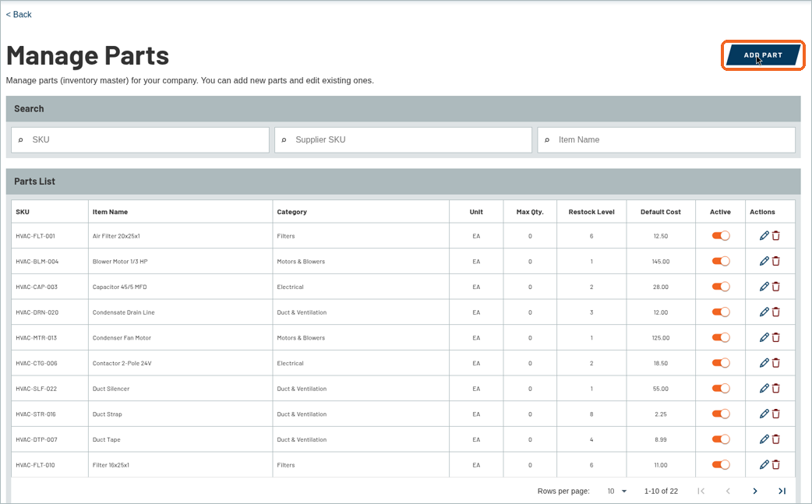Delete the Duct Tape part
The image size is (812, 504).
tap(775, 439)
